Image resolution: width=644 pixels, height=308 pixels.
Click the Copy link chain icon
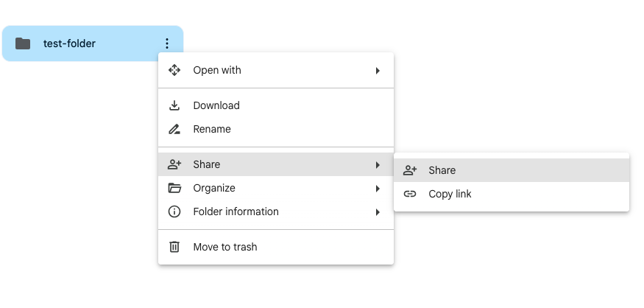coord(409,194)
